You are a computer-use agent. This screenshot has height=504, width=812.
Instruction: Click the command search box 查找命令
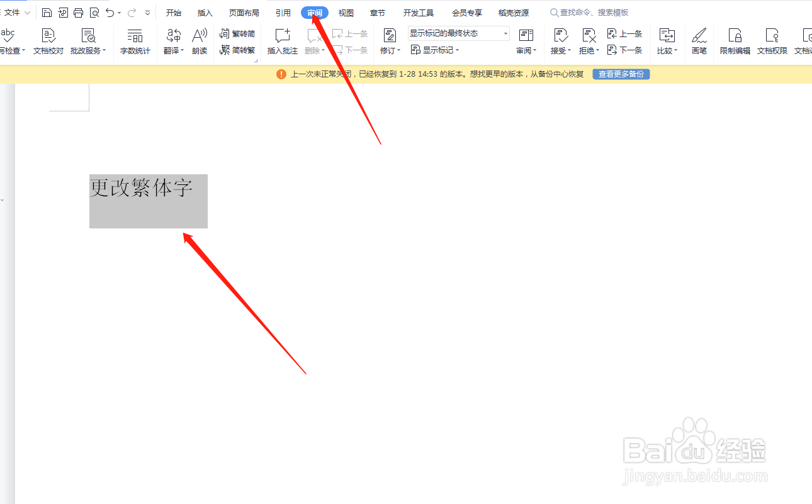pos(589,13)
